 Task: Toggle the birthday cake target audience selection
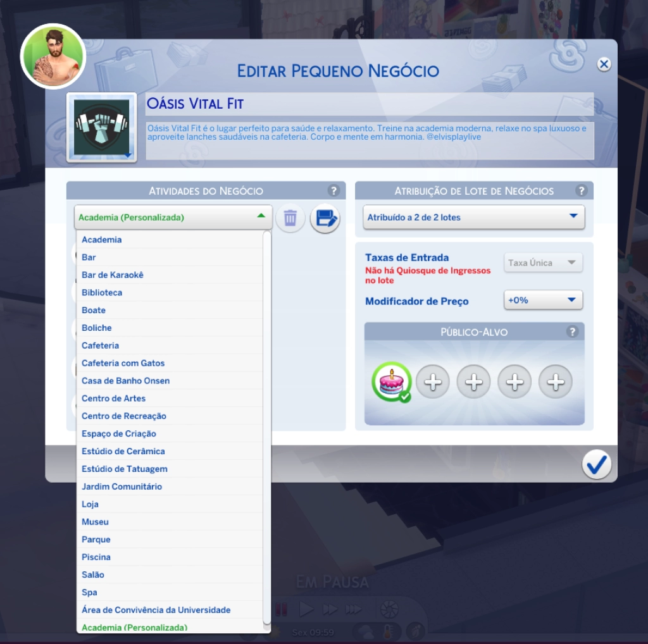tap(391, 381)
